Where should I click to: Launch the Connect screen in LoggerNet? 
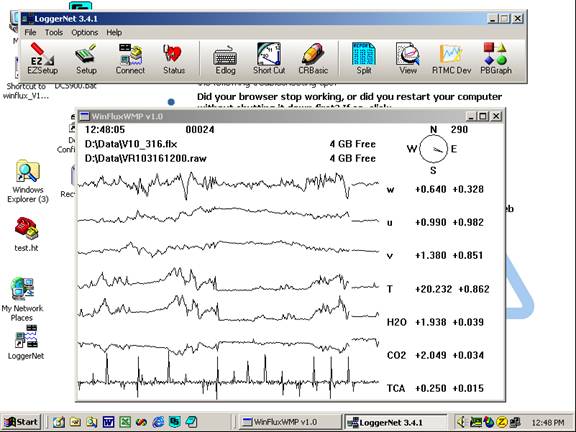click(130, 59)
